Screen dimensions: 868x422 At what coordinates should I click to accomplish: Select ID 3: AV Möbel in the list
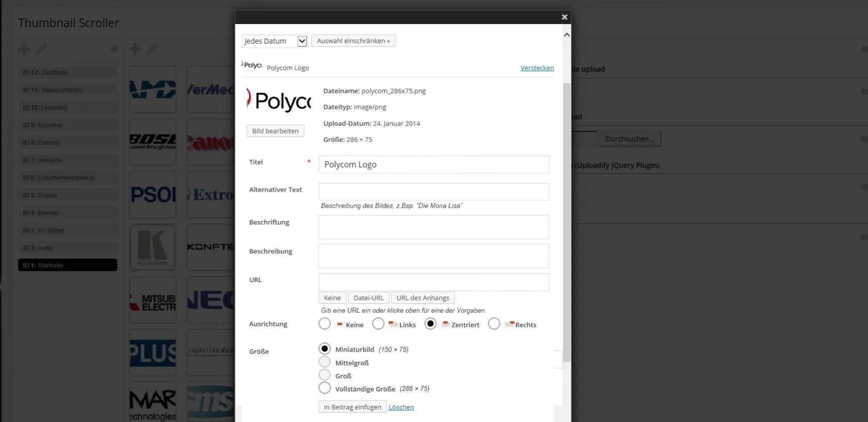pos(68,230)
